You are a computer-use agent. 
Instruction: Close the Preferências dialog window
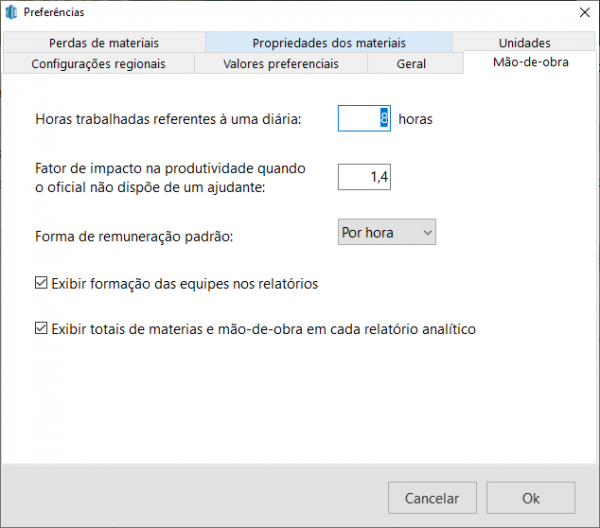click(584, 12)
